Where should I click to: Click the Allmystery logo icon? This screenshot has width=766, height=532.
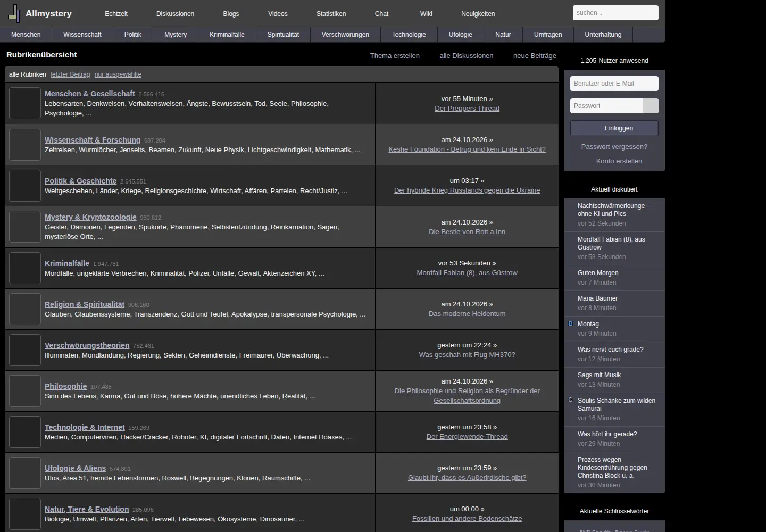click(14, 13)
